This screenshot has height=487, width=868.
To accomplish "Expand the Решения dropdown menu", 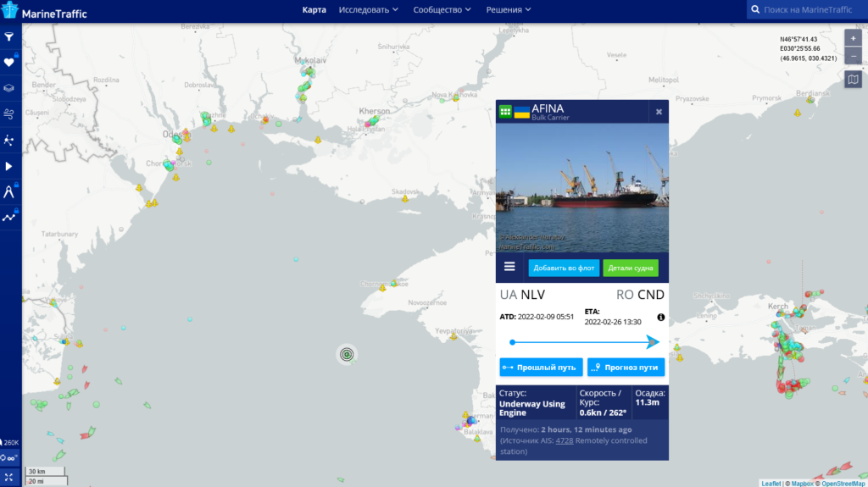I will click(x=509, y=10).
